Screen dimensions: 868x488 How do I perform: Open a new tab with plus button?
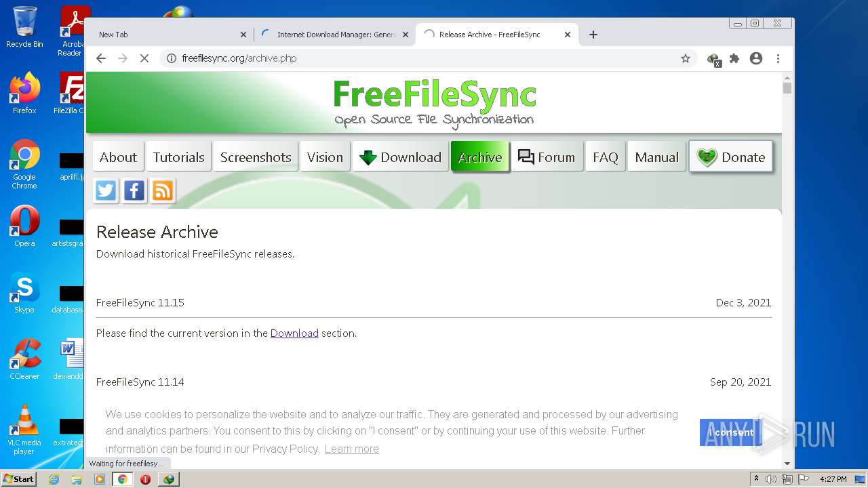pyautogui.click(x=593, y=35)
